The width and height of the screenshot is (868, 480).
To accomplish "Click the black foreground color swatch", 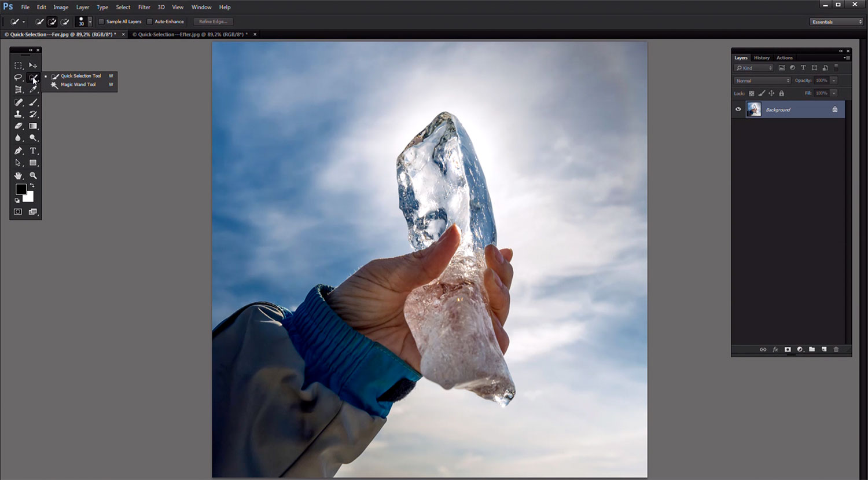I will [x=20, y=189].
